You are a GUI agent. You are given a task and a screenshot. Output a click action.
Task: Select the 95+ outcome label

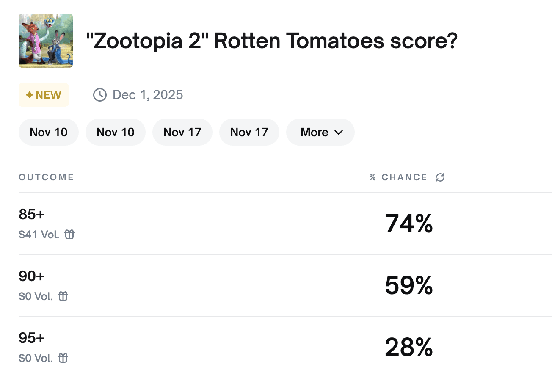click(x=32, y=338)
